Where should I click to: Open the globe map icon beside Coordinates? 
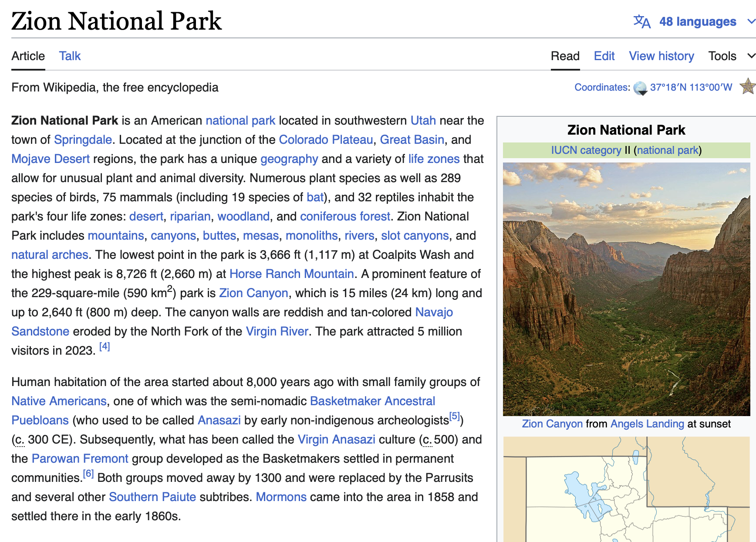640,88
